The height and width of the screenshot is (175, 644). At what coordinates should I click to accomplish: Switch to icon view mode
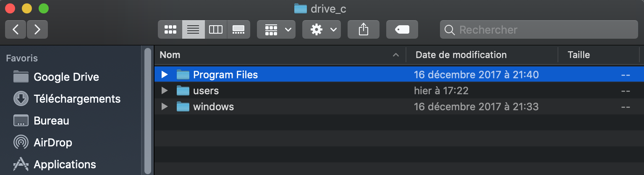(170, 29)
